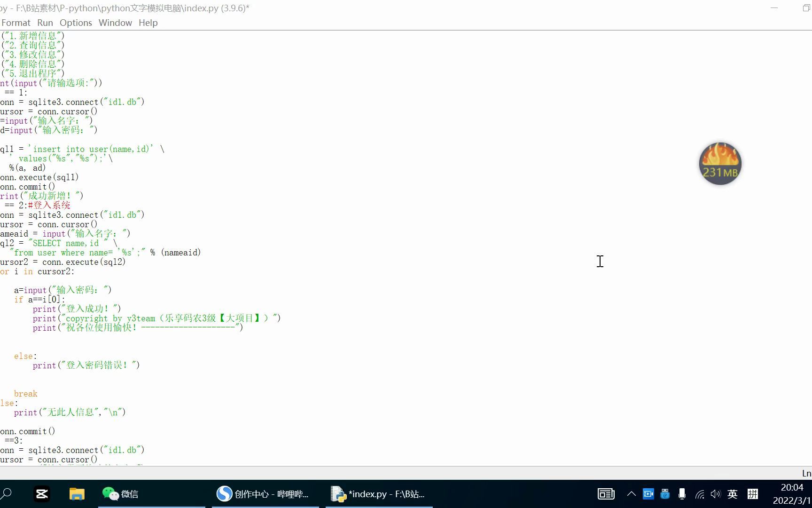Click the Wi-Fi network icon

click(x=699, y=494)
